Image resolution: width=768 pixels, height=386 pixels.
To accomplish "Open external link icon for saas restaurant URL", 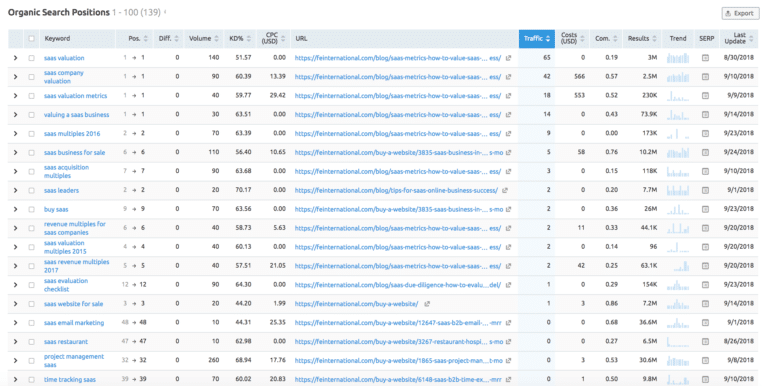I will coord(508,341).
